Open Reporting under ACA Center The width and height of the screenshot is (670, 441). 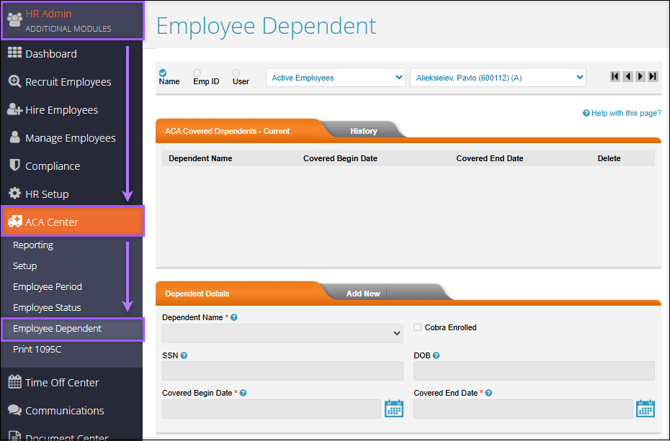pos(33,245)
